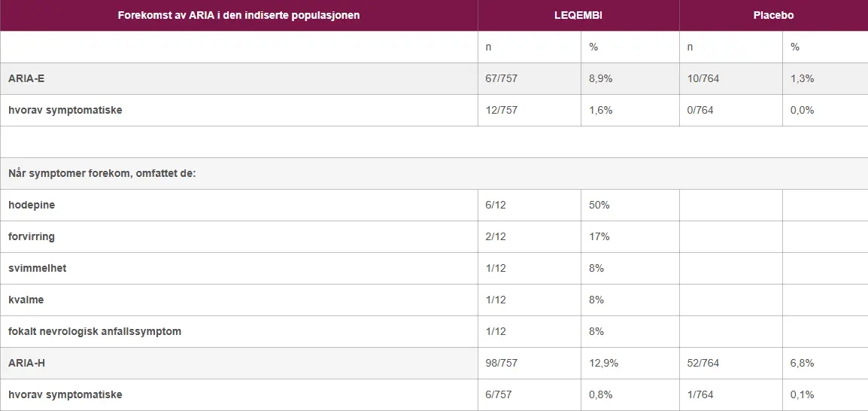Select the LEQEMBI column header
868x411 pixels.
[578, 15]
